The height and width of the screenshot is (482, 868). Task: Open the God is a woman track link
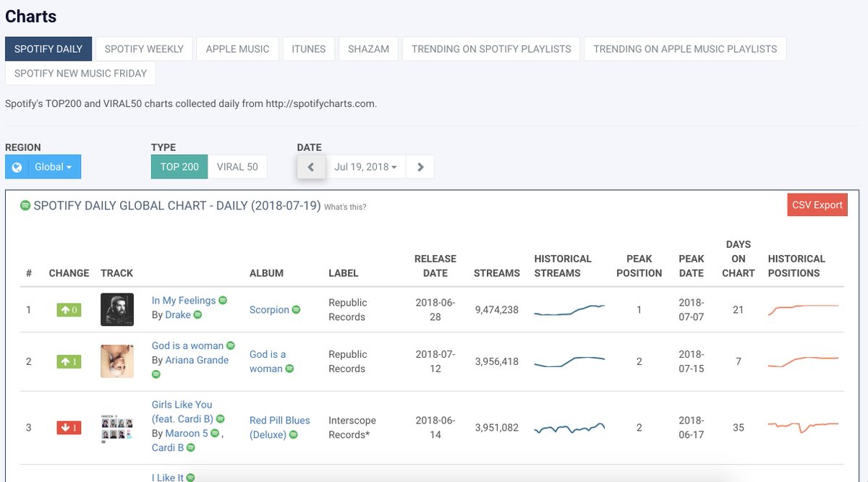coord(187,346)
